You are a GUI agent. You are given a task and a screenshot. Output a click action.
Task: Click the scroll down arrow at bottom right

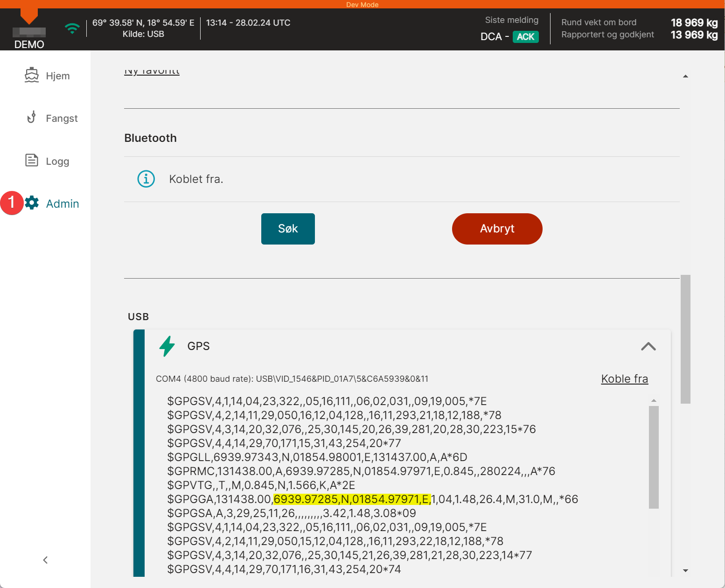[x=685, y=570]
